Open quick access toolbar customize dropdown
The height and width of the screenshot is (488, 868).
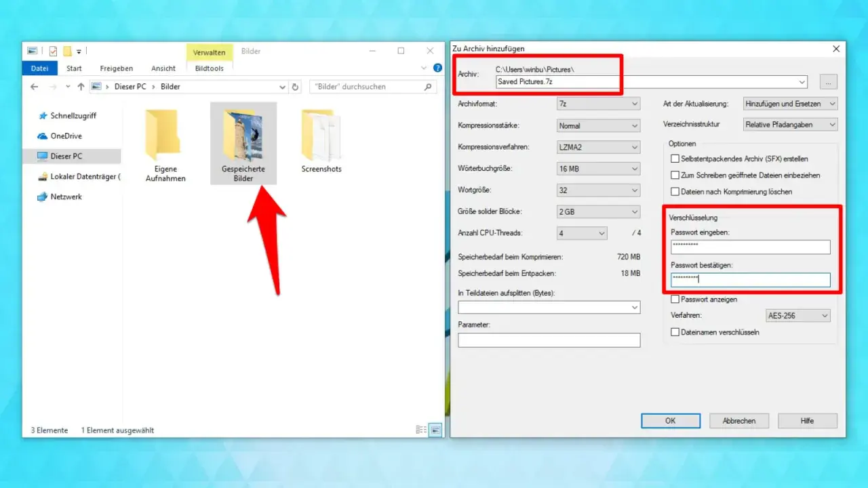click(79, 52)
